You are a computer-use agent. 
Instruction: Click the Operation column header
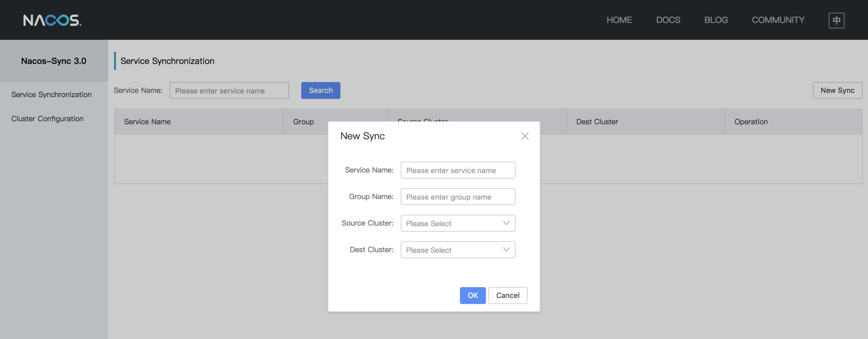click(x=751, y=122)
